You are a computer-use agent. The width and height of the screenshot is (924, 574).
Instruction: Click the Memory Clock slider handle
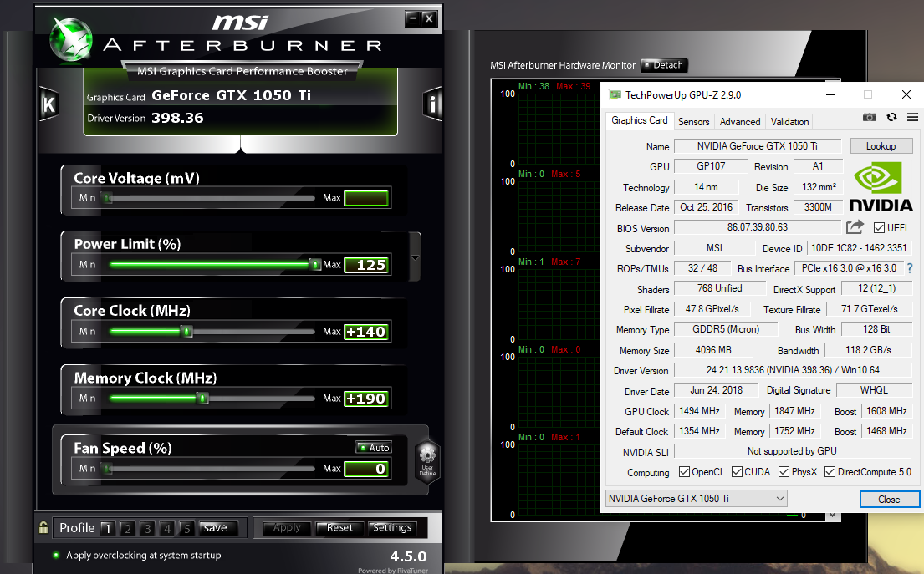(203, 399)
